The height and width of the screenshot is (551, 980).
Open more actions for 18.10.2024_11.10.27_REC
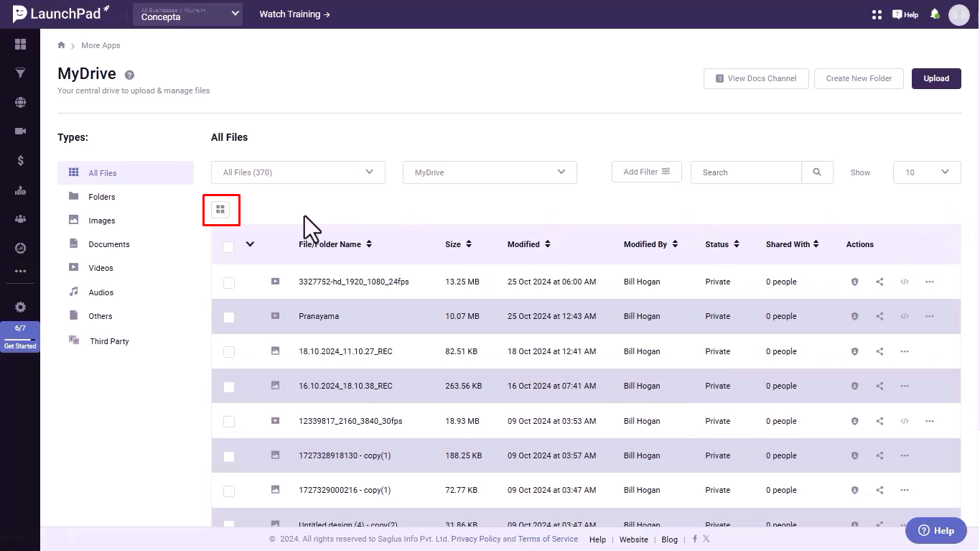point(905,351)
